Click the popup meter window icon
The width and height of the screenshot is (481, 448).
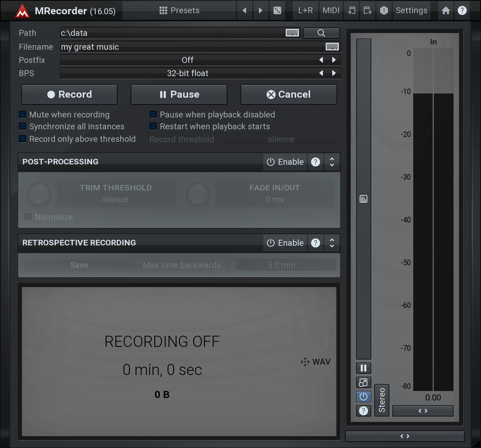pos(364,383)
